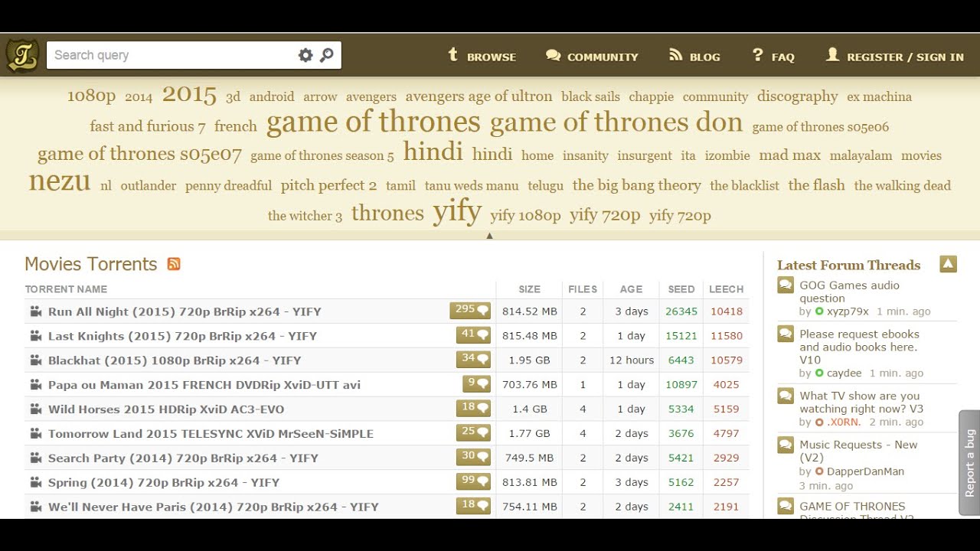Sort torrents by Leech column
The image size is (980, 551).
click(x=726, y=289)
